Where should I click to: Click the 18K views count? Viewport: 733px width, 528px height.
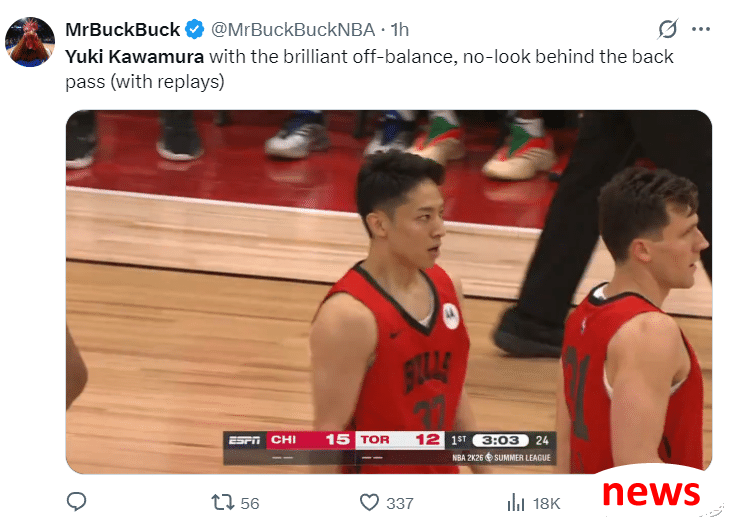(x=546, y=503)
